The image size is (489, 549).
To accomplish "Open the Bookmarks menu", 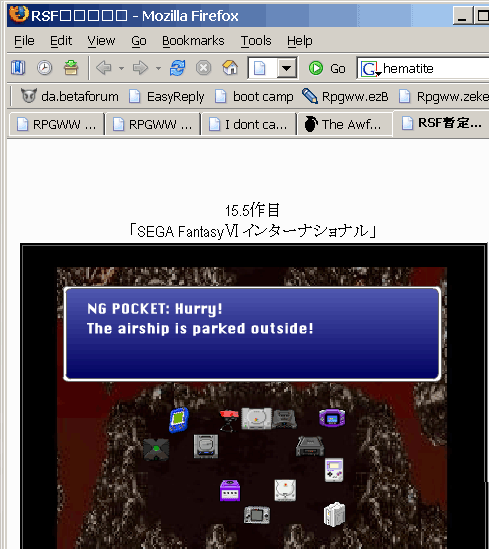I will tap(193, 41).
